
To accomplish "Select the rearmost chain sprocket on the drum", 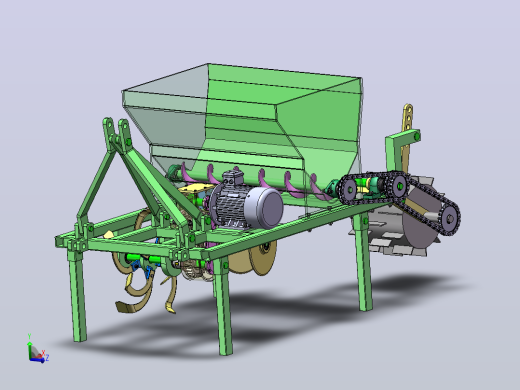I will pyautogui.click(x=449, y=218).
